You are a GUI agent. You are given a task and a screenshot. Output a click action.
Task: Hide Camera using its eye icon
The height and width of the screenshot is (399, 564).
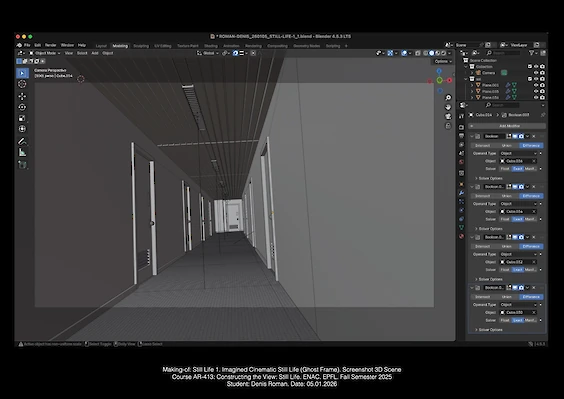[536, 73]
